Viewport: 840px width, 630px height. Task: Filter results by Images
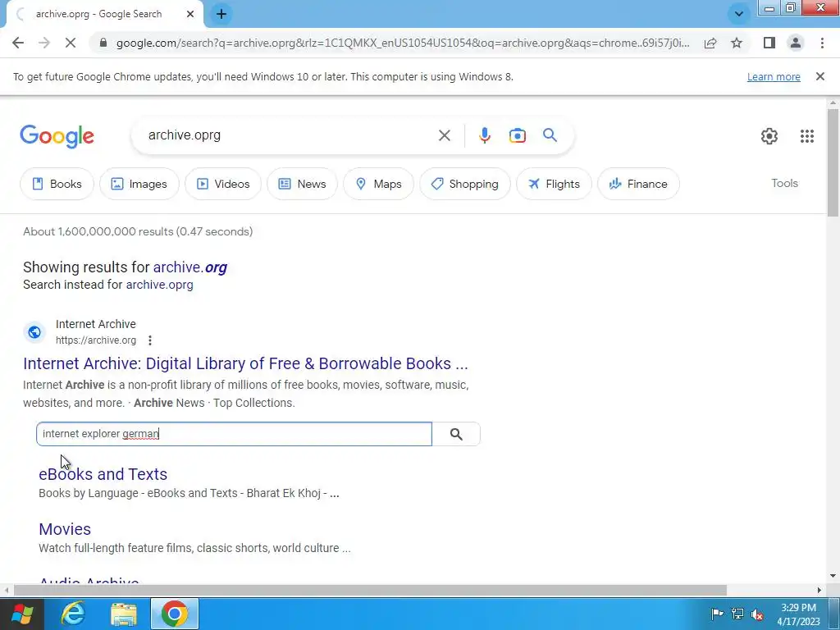pos(139,184)
